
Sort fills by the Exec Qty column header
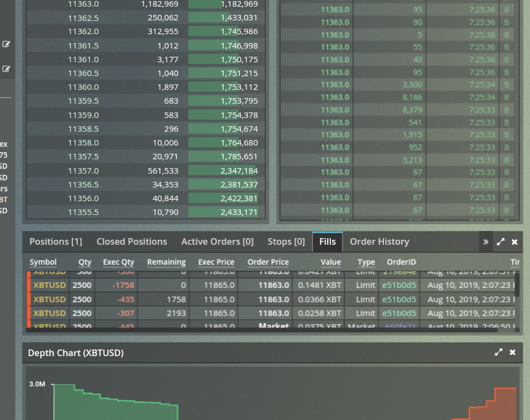tap(119, 262)
